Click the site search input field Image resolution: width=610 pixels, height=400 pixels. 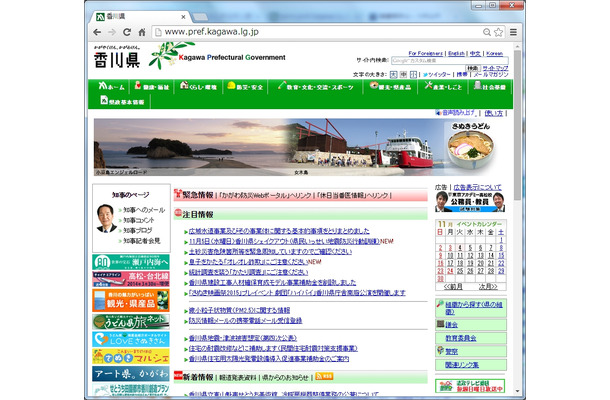(449, 60)
